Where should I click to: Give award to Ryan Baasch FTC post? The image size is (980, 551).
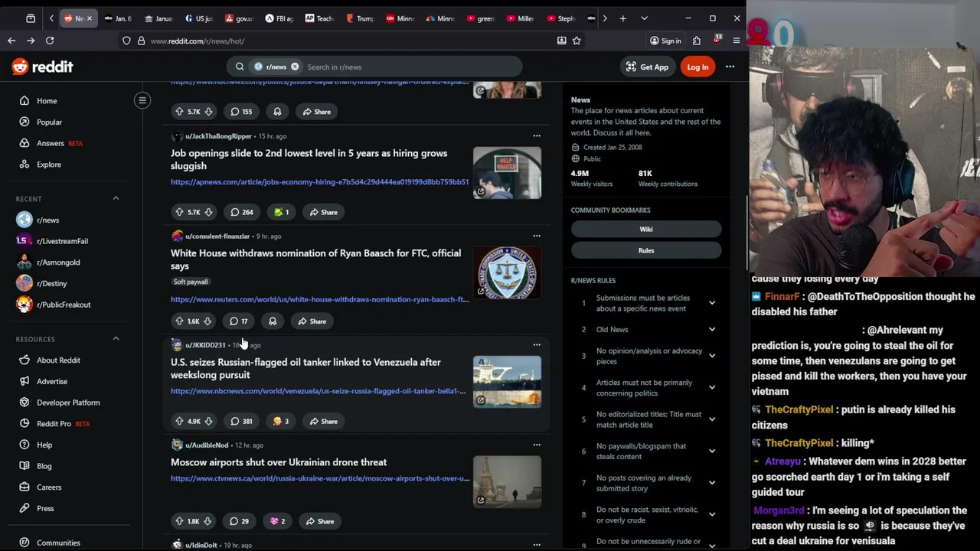[x=273, y=321]
